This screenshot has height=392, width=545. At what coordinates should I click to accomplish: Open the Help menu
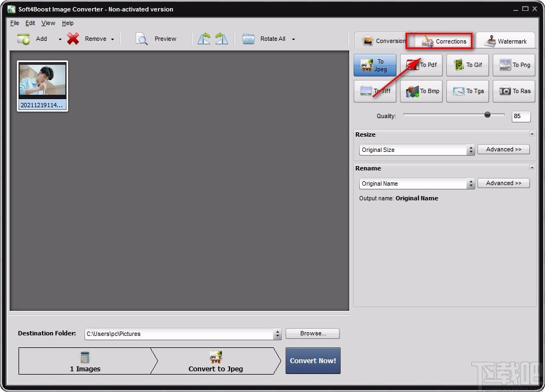click(68, 23)
